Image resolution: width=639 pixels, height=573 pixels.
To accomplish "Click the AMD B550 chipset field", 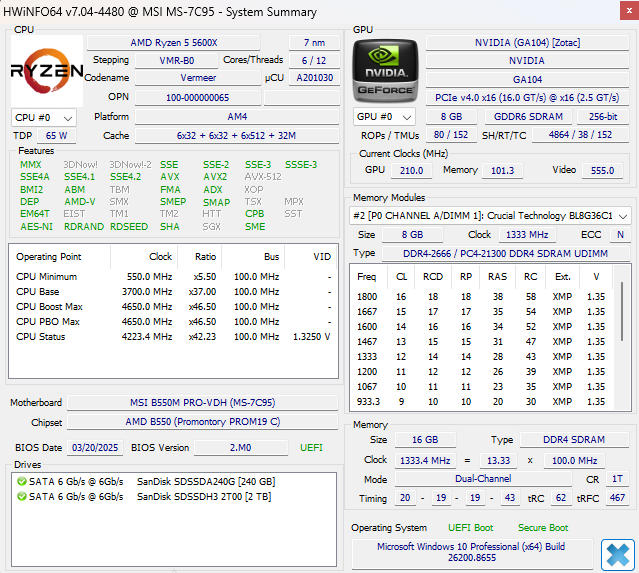I will [x=203, y=422].
